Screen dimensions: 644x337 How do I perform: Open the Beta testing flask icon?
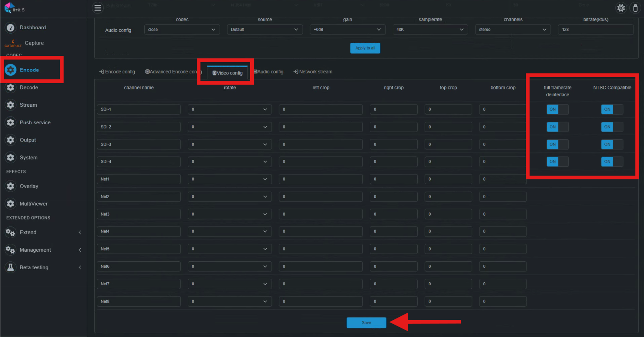click(10, 267)
